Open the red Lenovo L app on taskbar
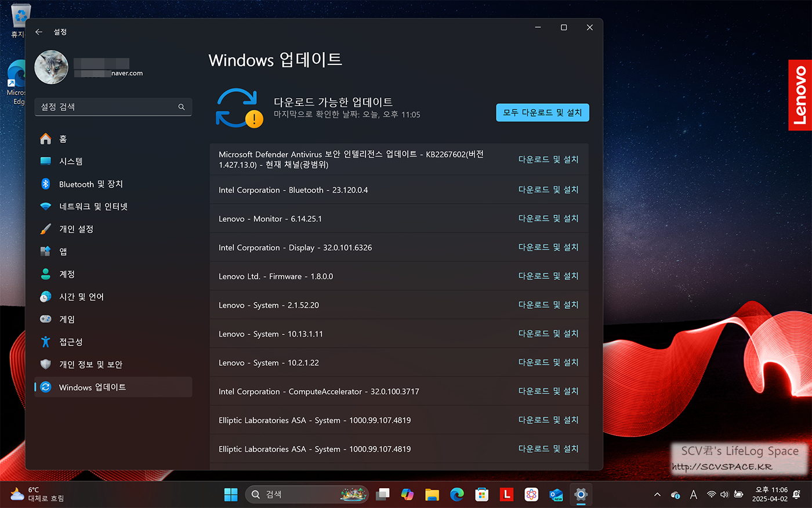The width and height of the screenshot is (812, 508). point(506,495)
